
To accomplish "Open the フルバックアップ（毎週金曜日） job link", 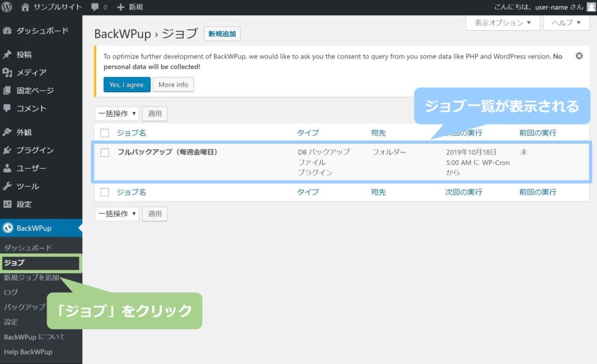I will (167, 152).
